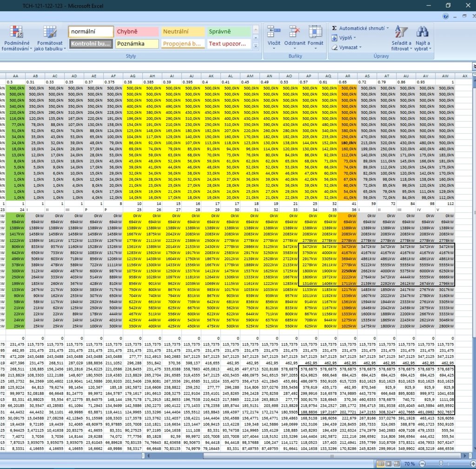Screen dimensions: 476x469
Task: Expand the Automatické shrnutí dropdown arrow
Action: tap(388, 28)
